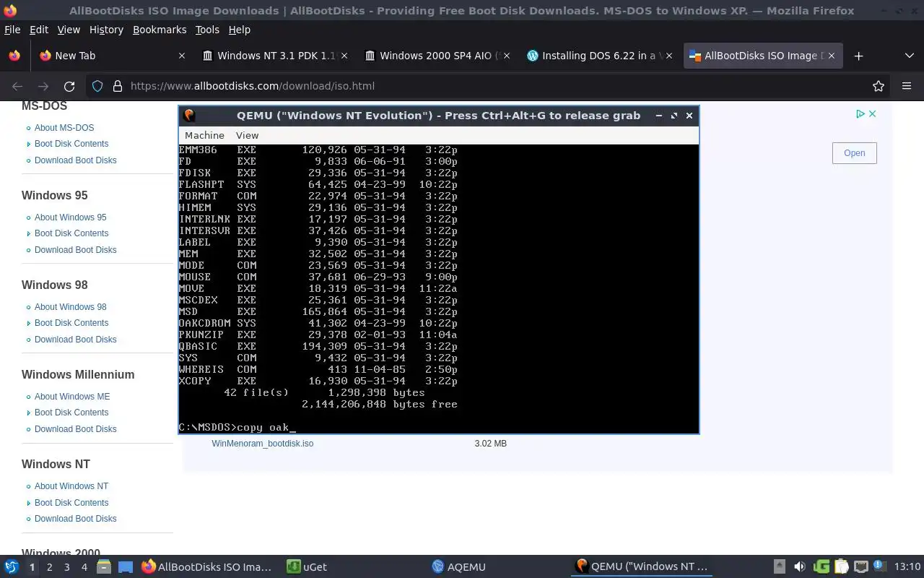Screen dimensions: 924x578
Task: Reload the page with the reload icon
Action: 69,86
